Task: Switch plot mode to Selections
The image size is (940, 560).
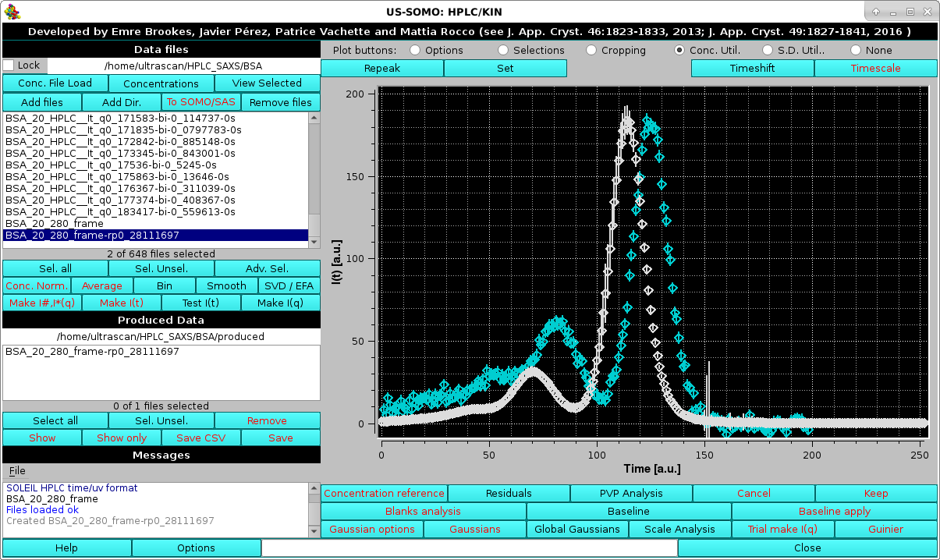Action: click(502, 50)
